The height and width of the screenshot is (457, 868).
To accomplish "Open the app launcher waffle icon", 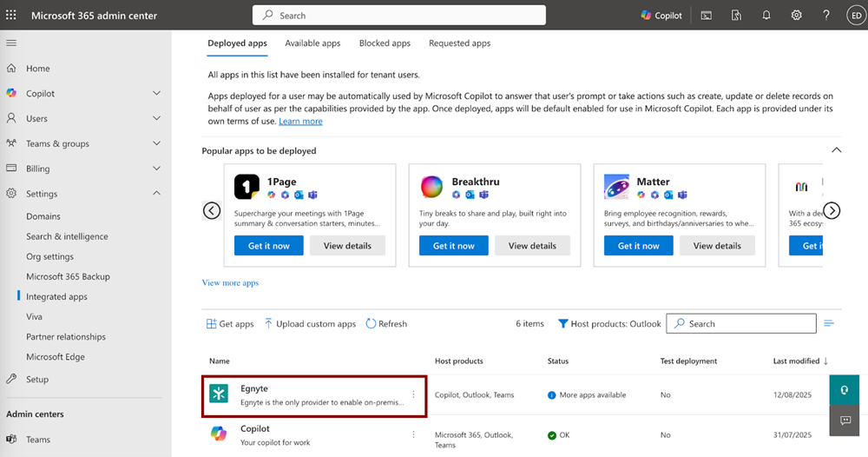I will tap(11, 15).
